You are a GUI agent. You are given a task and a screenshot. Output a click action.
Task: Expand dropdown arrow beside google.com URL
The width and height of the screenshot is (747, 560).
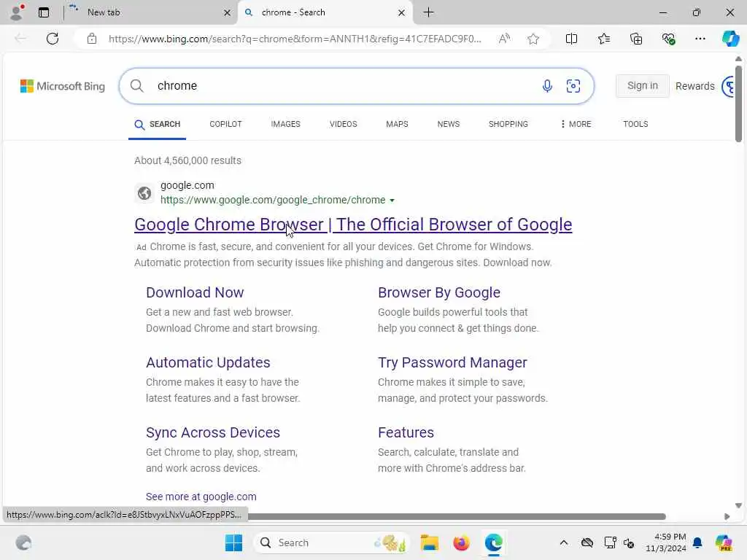[x=392, y=201]
